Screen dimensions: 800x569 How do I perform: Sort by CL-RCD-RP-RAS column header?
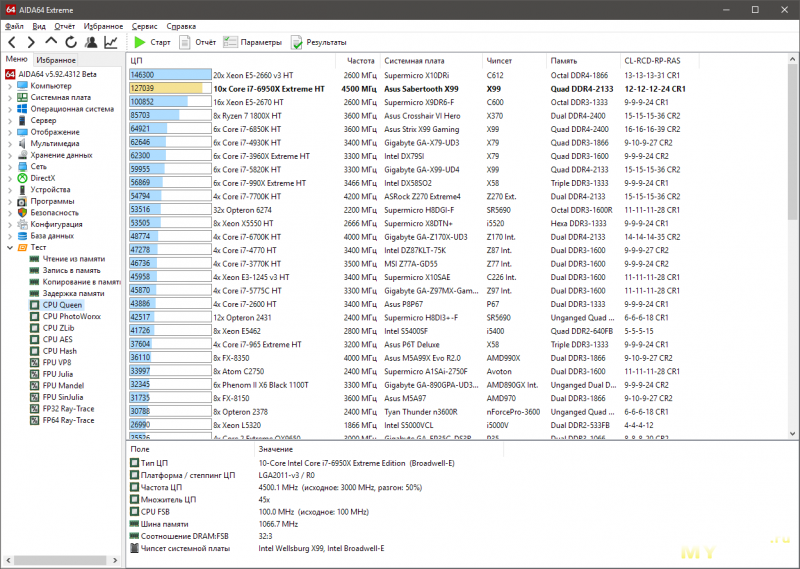point(660,61)
